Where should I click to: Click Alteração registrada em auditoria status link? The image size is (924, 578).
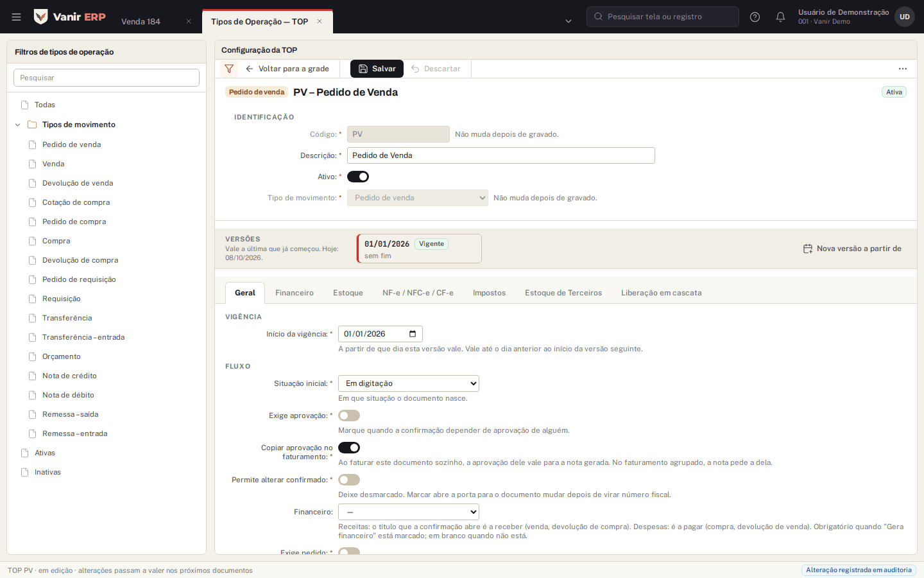point(859,570)
